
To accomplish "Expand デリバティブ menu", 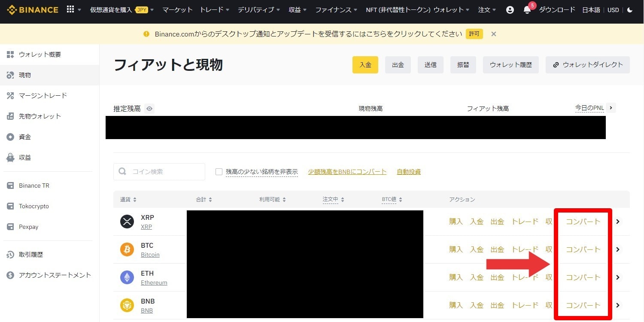I will (259, 9).
